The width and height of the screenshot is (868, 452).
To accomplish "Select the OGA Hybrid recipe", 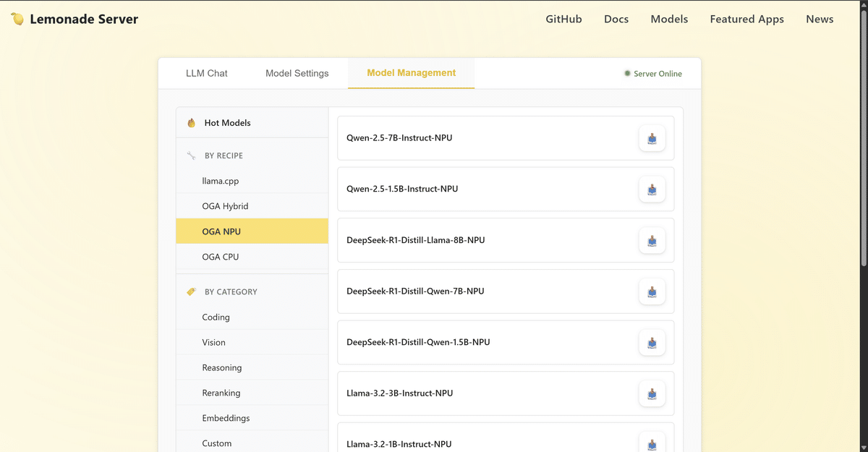I will [225, 206].
